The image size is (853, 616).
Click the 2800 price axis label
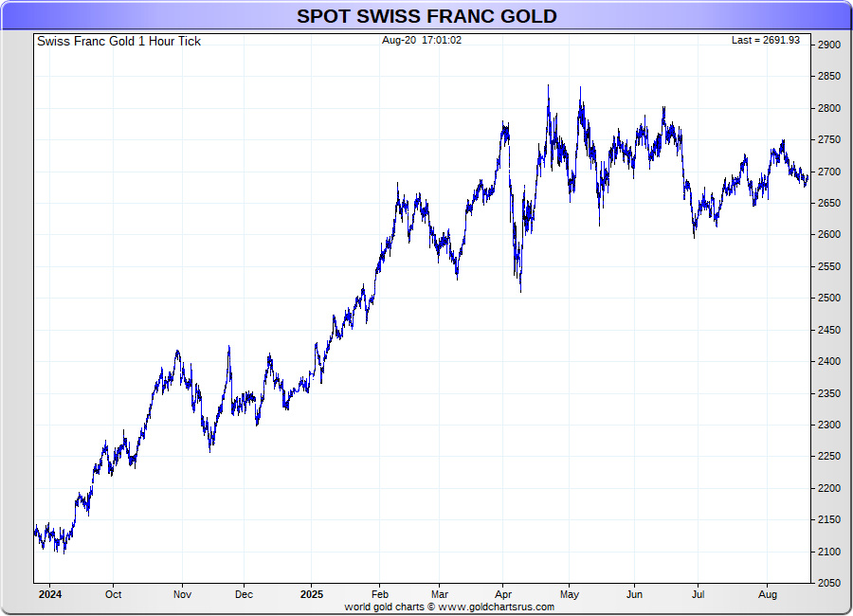829,108
